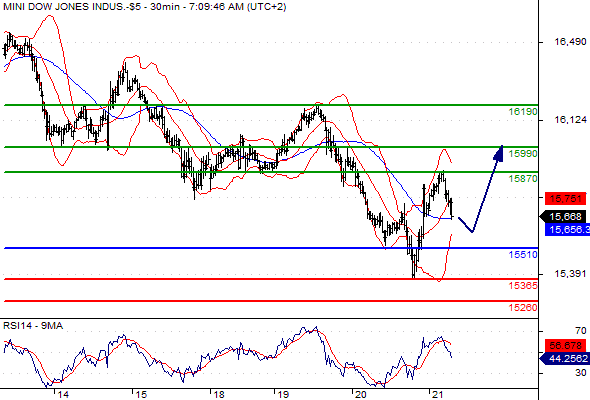Click the blue 44.2562 RSI value tag

click(x=564, y=358)
